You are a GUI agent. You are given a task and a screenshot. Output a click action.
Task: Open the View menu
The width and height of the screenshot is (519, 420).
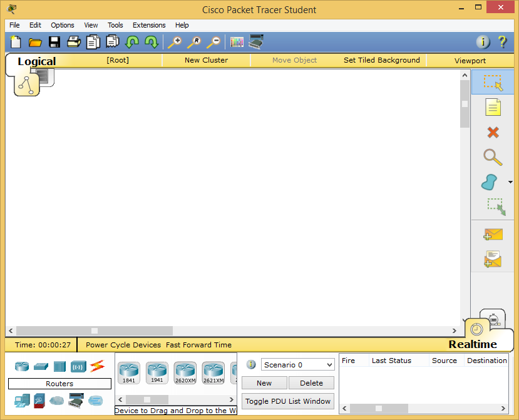tap(91, 25)
